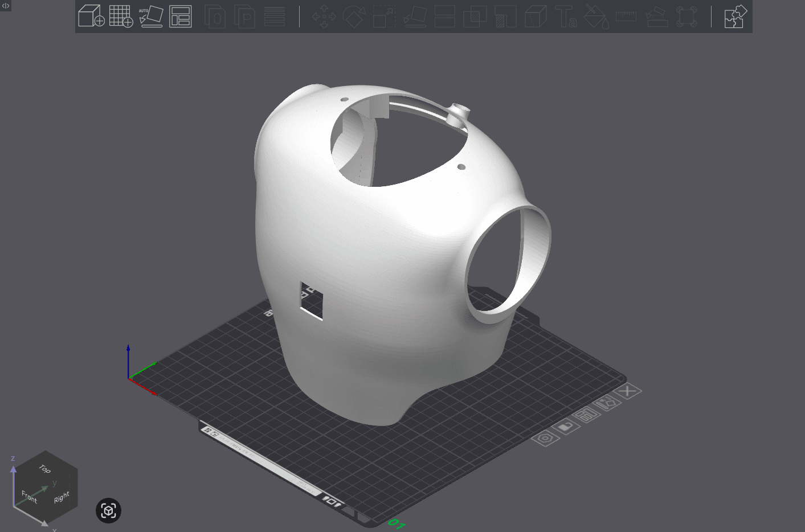
Task: Run auto-orient on the model
Action: (152, 17)
